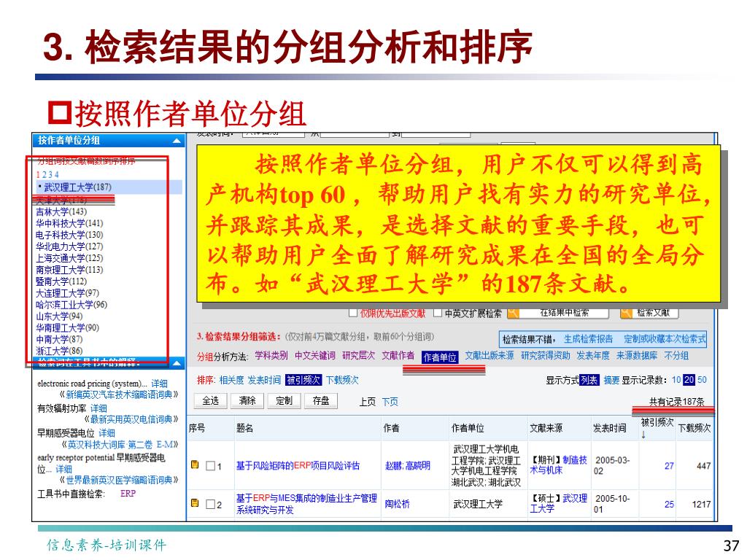Click the 被引频次 column sort arrow
747x560 pixels.
(x=643, y=435)
